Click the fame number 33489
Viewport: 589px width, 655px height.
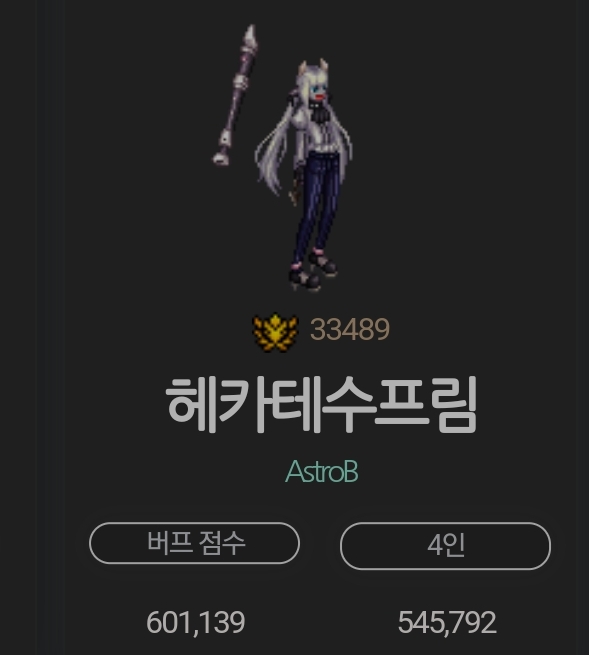pyautogui.click(x=350, y=330)
